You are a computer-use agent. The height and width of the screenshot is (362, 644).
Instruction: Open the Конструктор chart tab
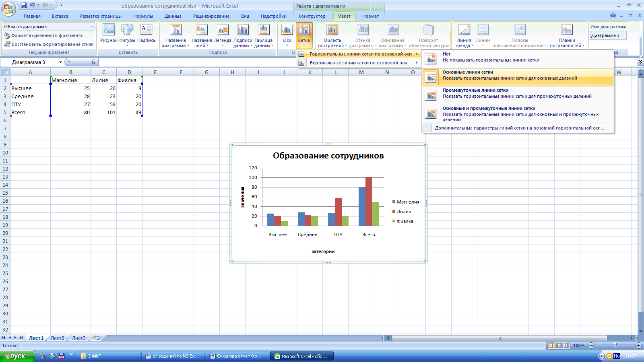click(312, 16)
